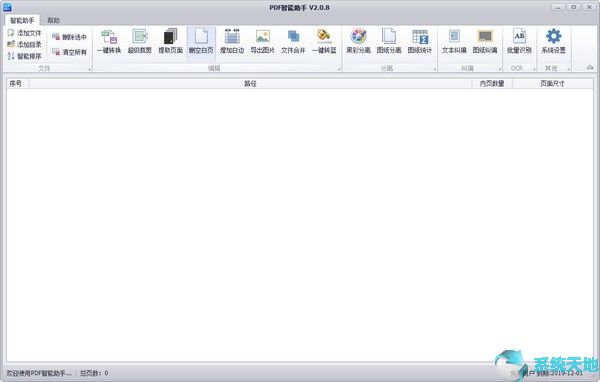The width and height of the screenshot is (600, 382).
Task: Close the PDF智能助手 window
Action: pyautogui.click(x=589, y=7)
